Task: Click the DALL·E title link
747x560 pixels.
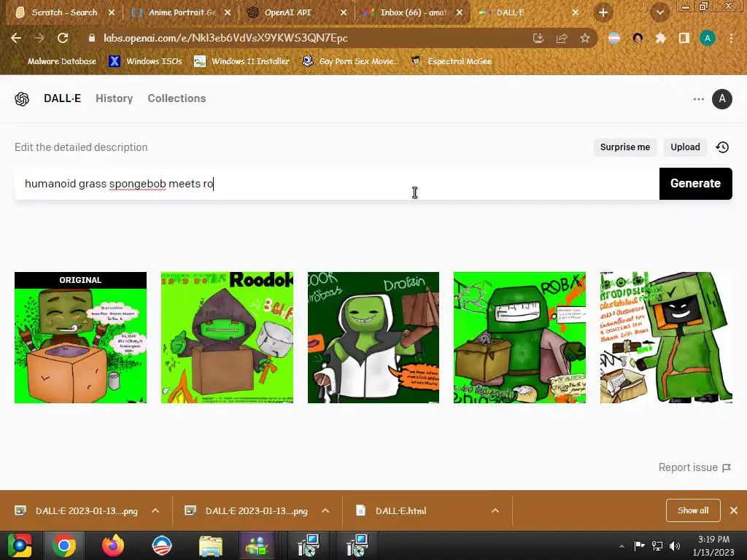Action: (63, 98)
